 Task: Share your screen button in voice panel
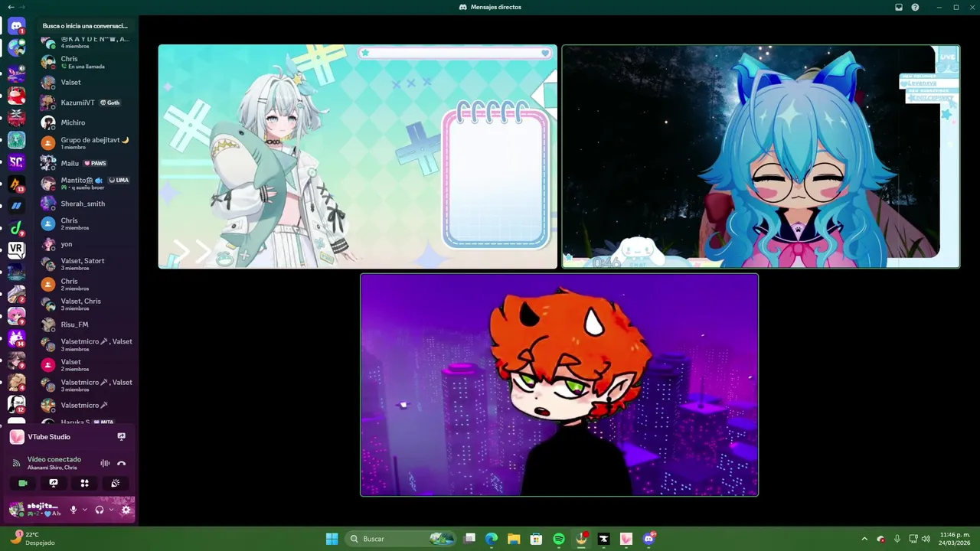54,483
